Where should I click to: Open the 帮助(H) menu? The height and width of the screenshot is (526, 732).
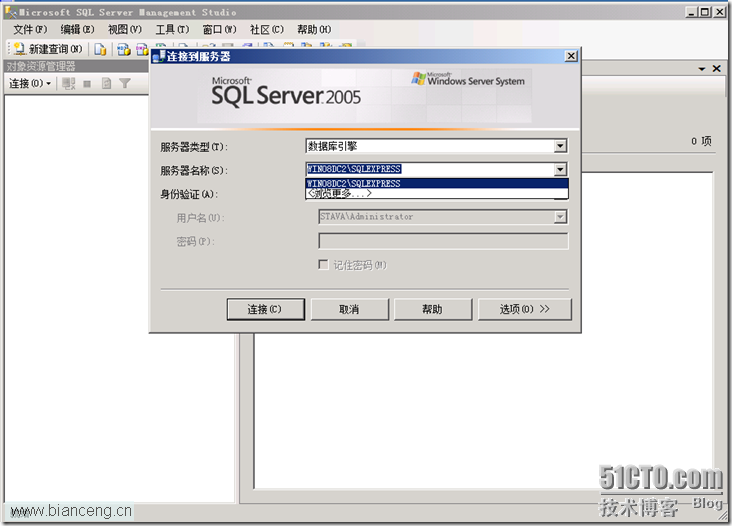tap(314, 29)
